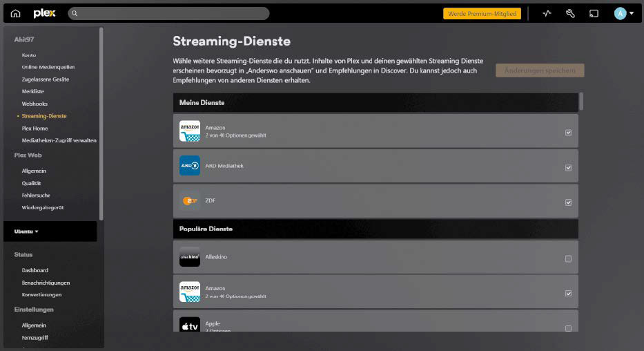The image size is (644, 351).
Task: Go to the Plex home icon
Action: pyautogui.click(x=15, y=14)
